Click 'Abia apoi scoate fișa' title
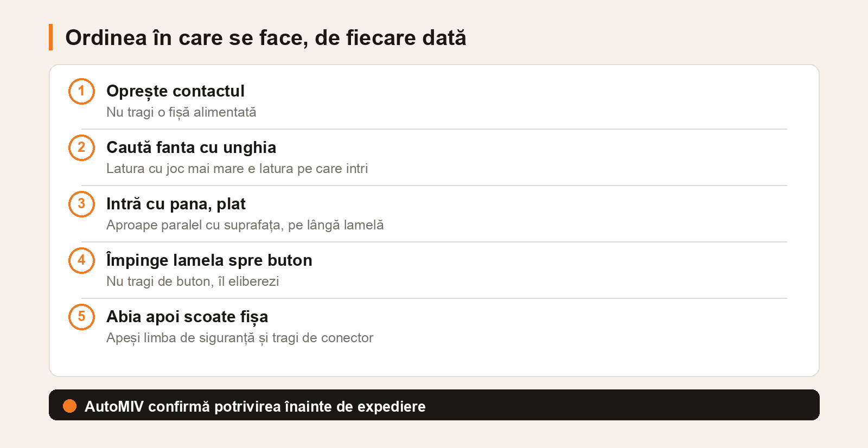Viewport: 868px width, 448px height. 187,317
